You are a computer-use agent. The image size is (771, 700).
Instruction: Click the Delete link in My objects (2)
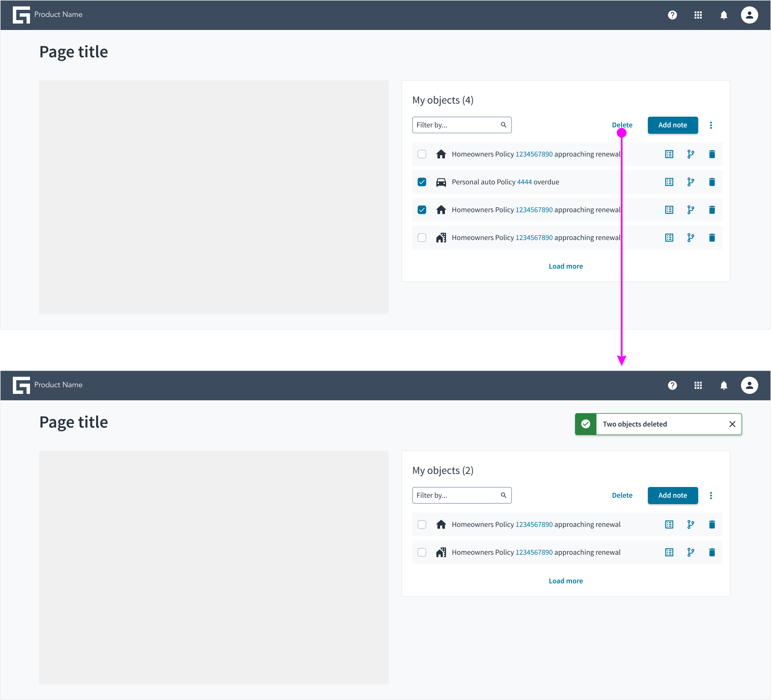622,496
